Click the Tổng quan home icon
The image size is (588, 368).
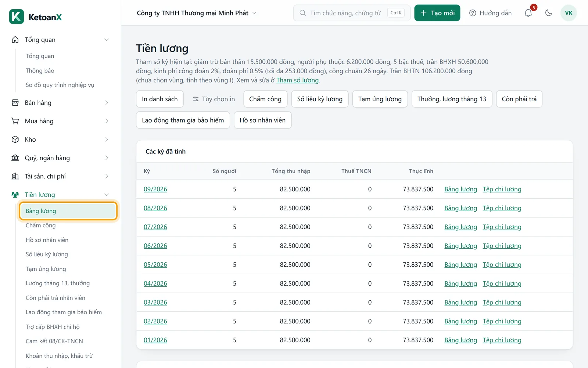tap(15, 40)
